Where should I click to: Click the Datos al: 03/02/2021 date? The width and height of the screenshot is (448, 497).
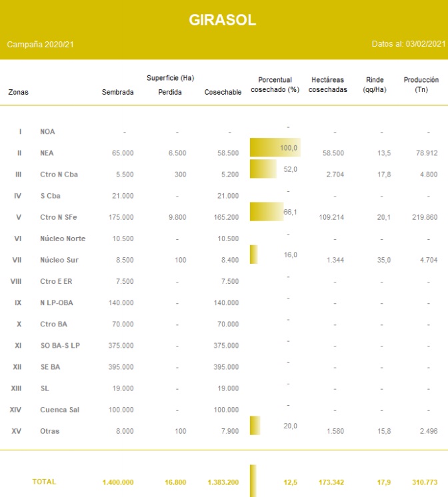pos(408,44)
